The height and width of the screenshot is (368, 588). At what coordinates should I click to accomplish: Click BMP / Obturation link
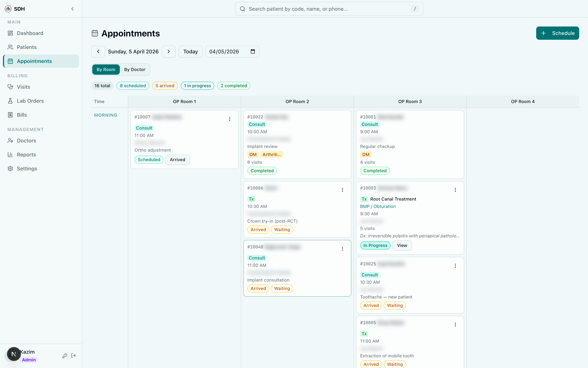point(378,206)
